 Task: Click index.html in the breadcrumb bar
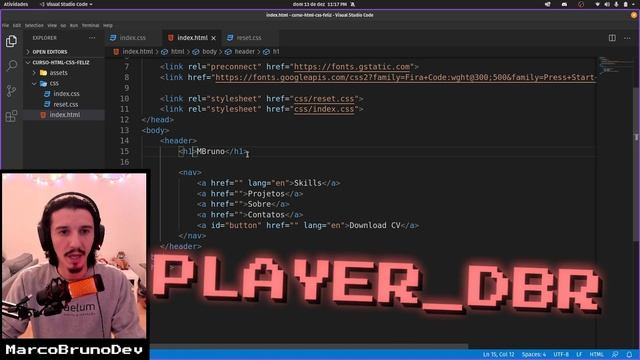133,52
